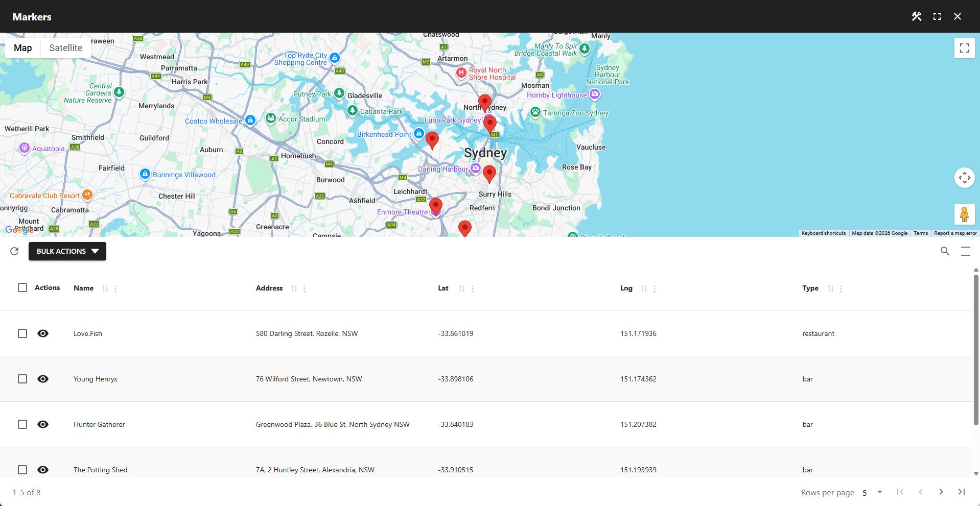Go to next page of markers
This screenshot has width=980, height=506.
(x=941, y=492)
